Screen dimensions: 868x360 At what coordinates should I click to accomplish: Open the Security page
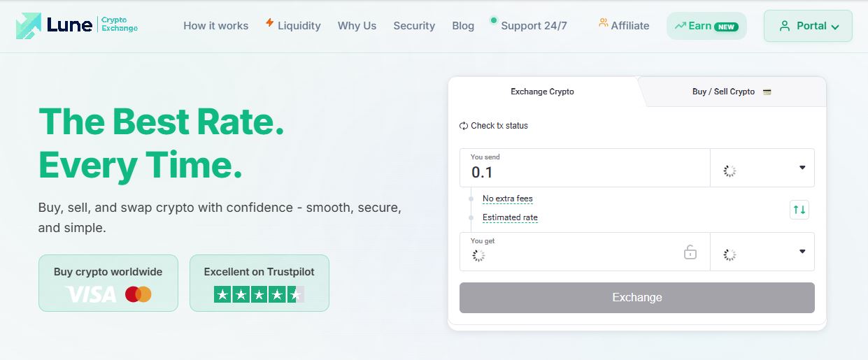click(414, 25)
